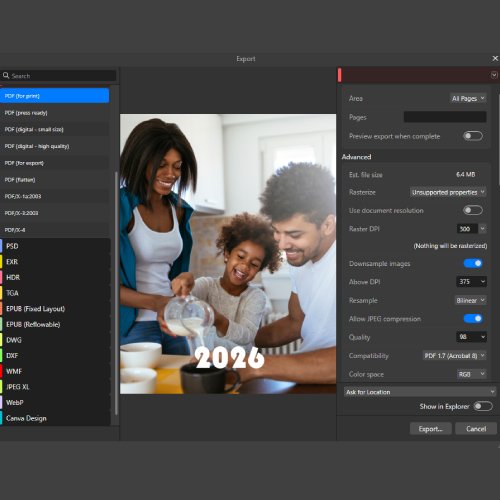Choose Canva Design export format
The image size is (500, 500).
(55, 418)
